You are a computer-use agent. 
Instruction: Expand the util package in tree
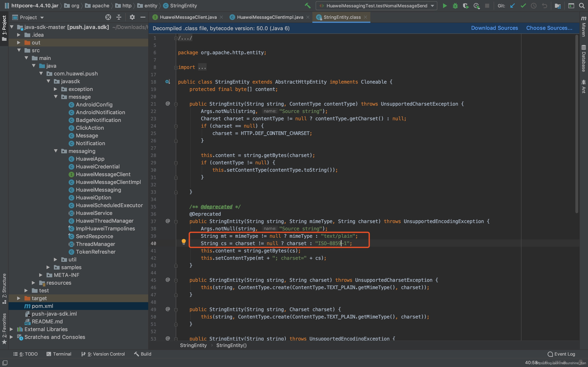55,260
